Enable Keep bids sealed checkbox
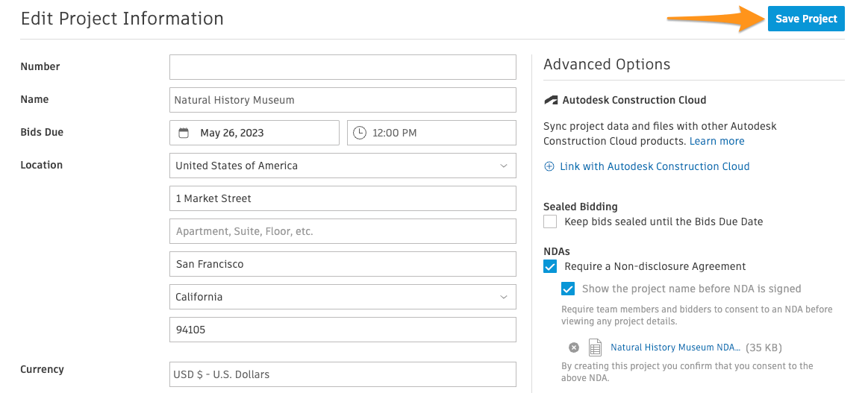 [550, 221]
